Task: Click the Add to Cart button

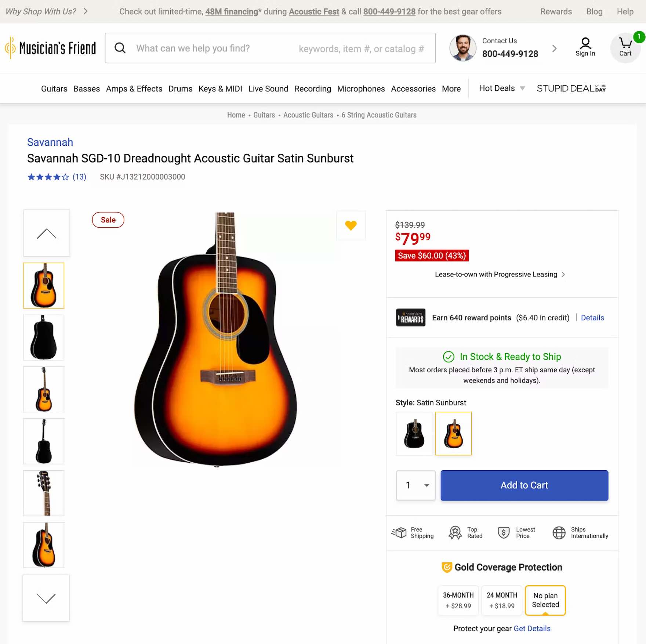Action: tap(524, 485)
